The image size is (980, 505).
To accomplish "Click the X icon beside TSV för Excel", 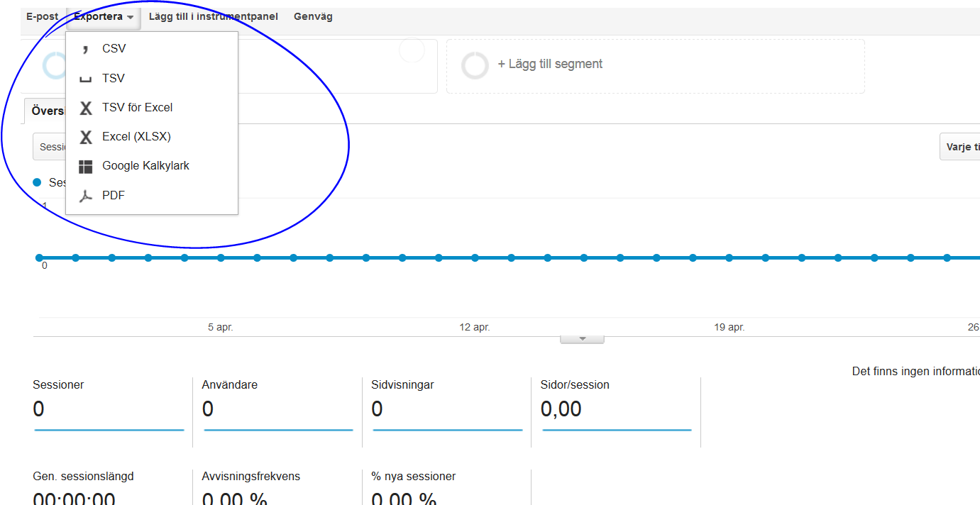I will coord(86,108).
